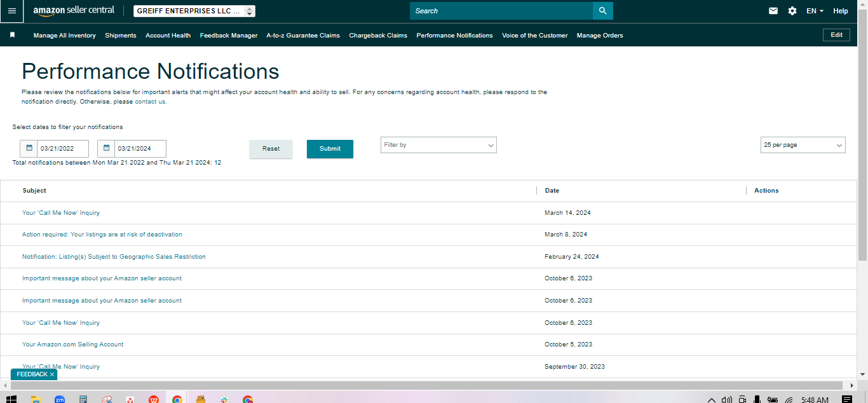This screenshot has width=868, height=403.
Task: Open the taskbar notification center icon
Action: point(846,399)
